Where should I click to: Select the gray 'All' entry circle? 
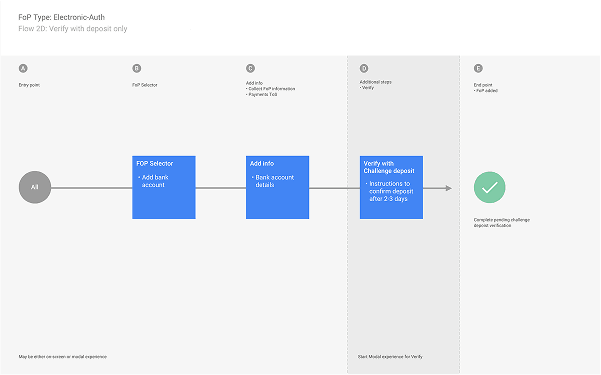coord(35,187)
